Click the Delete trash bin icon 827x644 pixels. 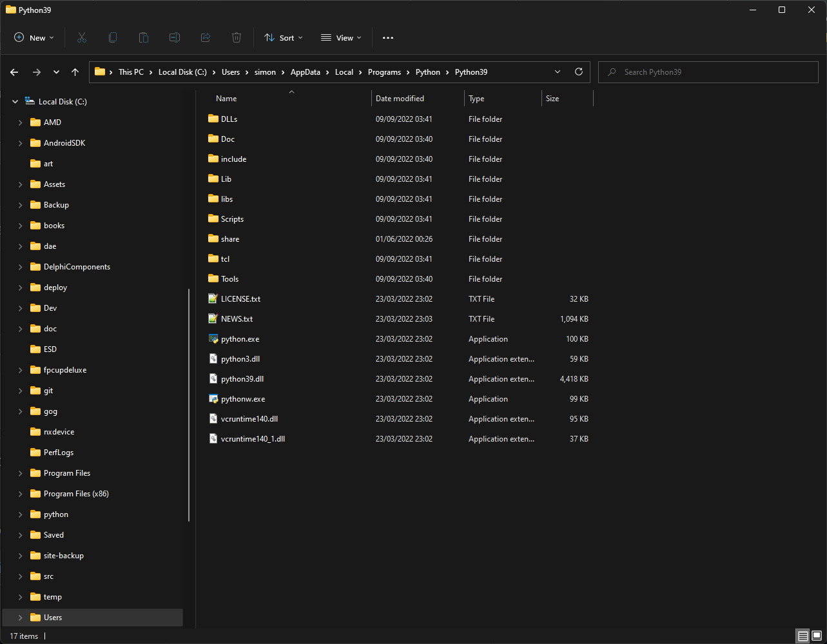point(237,38)
